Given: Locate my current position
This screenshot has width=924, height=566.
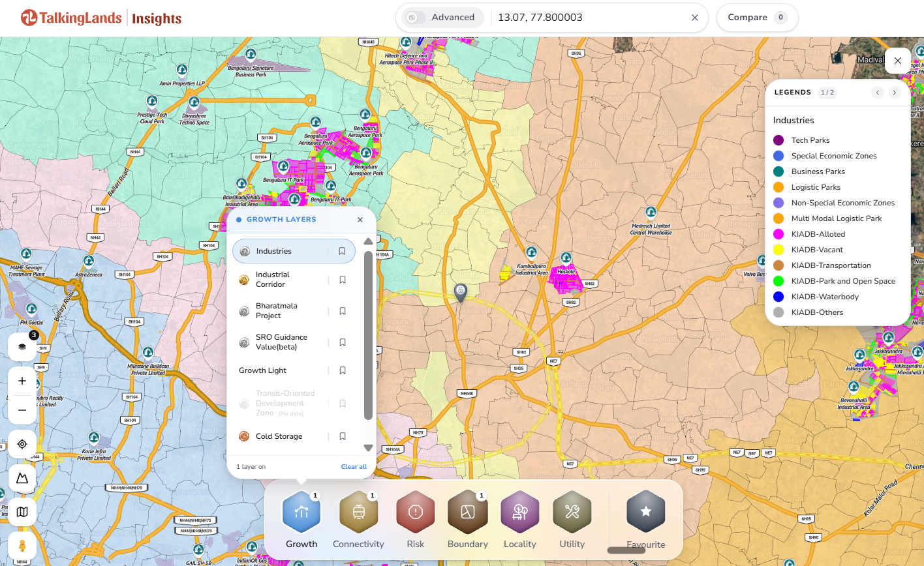Looking at the screenshot, I should 22,444.
